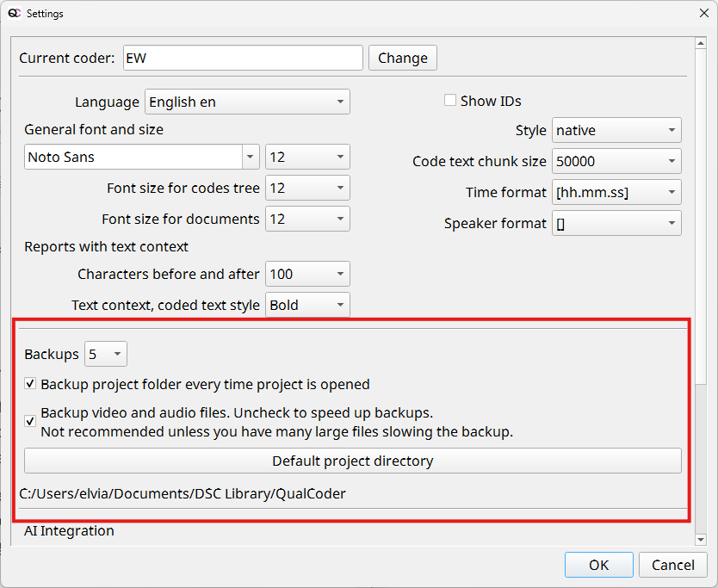Open the Backups count dropdown
The height and width of the screenshot is (588, 718).
(x=106, y=354)
